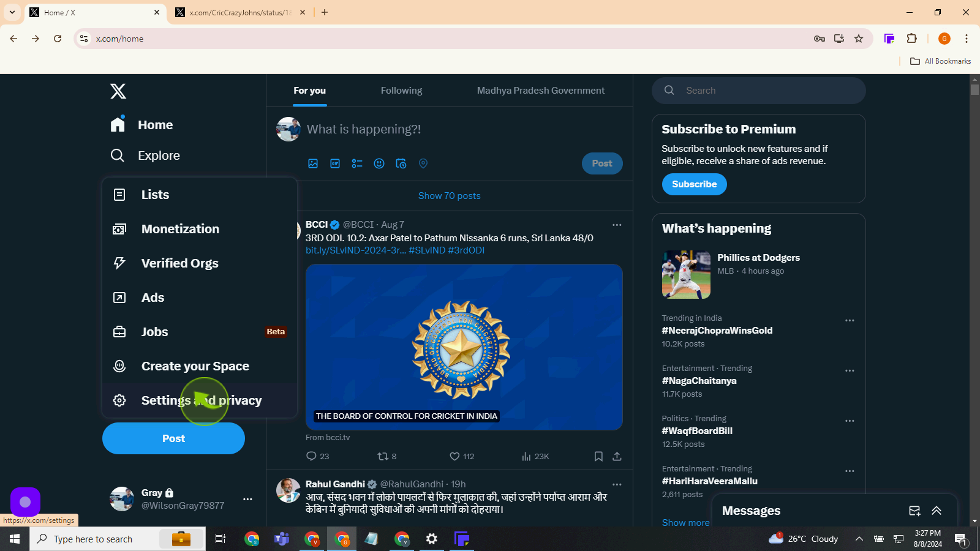The height and width of the screenshot is (551, 980).
Task: Schedule the post with calendar icon
Action: 401,163
